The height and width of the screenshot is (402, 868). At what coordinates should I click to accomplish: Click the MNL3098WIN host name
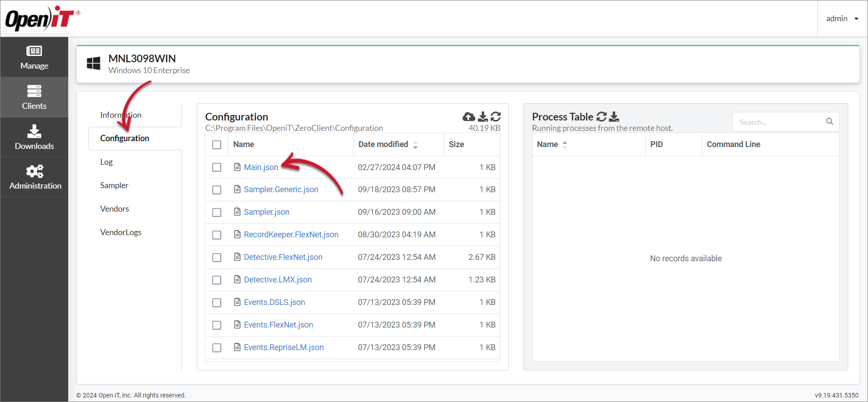click(x=142, y=59)
